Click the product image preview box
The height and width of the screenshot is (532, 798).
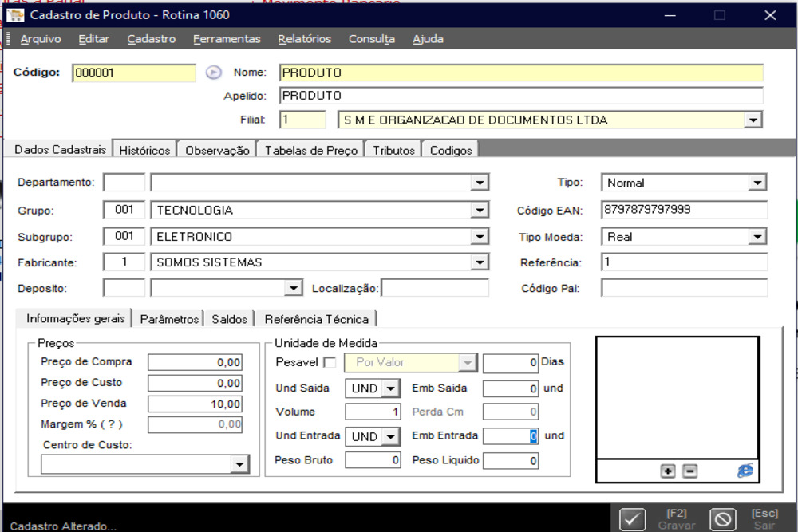point(678,397)
